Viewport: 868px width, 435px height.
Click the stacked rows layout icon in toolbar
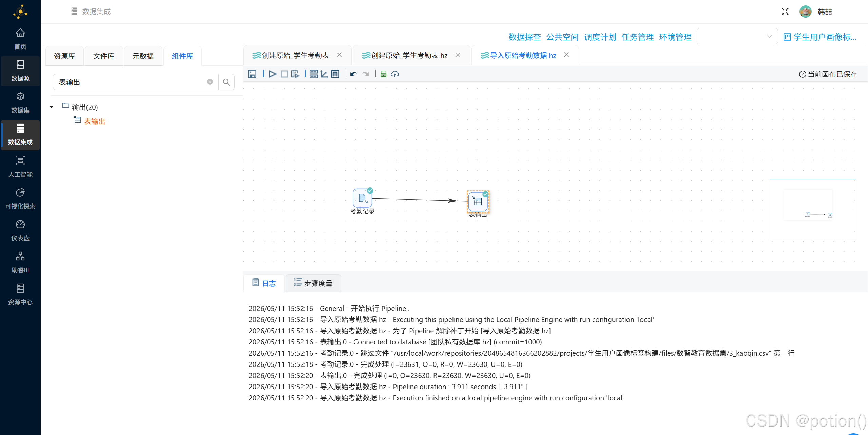(x=313, y=74)
